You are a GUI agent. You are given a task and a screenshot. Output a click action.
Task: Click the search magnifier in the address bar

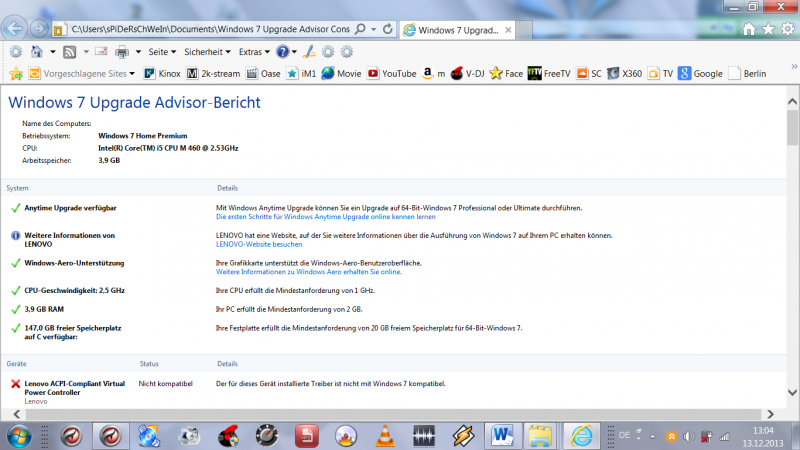(360, 29)
